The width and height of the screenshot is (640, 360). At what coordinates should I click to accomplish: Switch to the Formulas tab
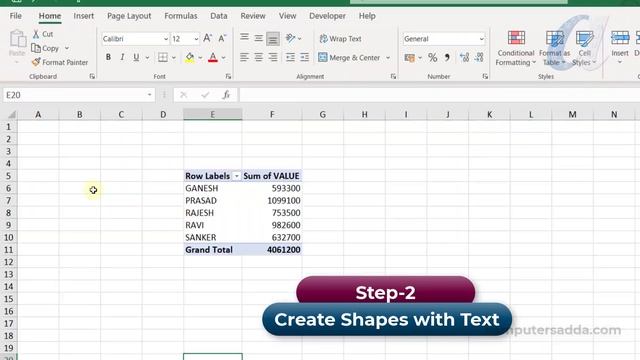pos(181,16)
